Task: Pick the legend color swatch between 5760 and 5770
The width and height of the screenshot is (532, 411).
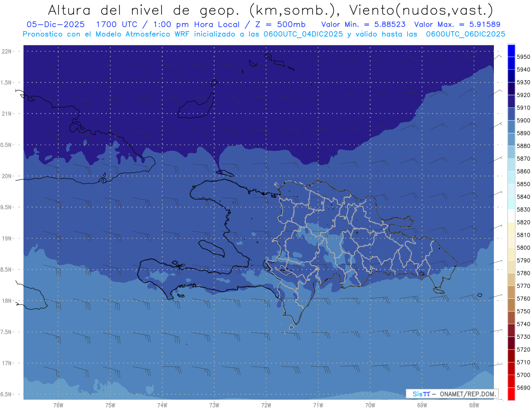Action: tap(511, 292)
